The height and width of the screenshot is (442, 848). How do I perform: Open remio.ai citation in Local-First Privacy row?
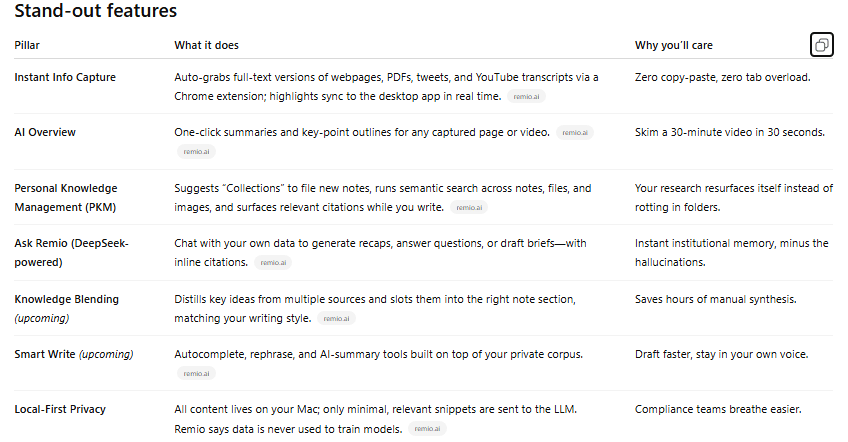[x=427, y=429]
